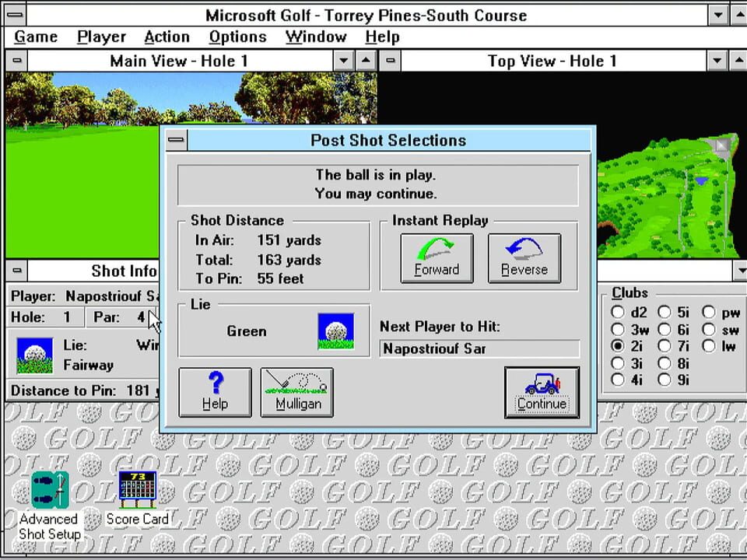Open the Options menu

pyautogui.click(x=238, y=37)
